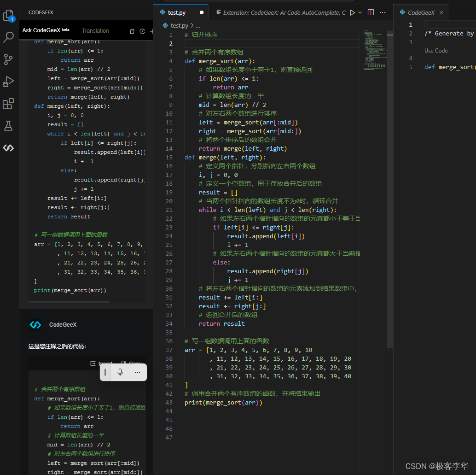
Task: Click 'def merge_sort(arr):' on line 4
Action: point(220,61)
